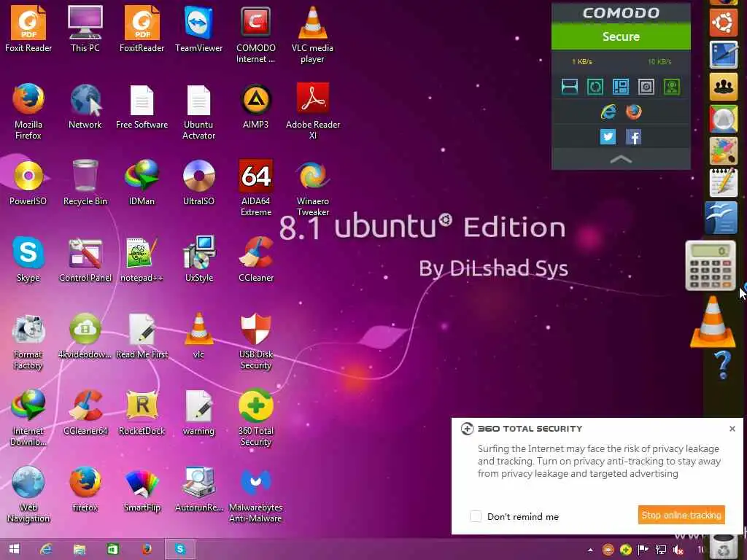The width and height of the screenshot is (747, 560).
Task: Open UxStyle desktop shortcut
Action: 198,259
